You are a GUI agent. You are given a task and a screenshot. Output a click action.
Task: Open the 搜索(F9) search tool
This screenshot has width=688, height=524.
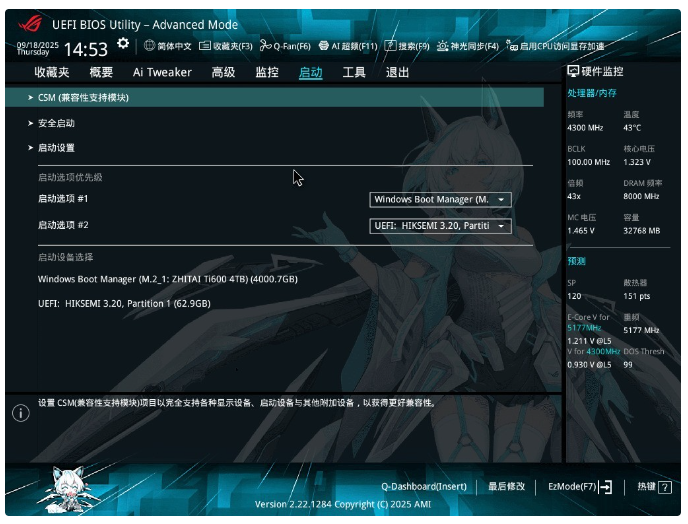(407, 46)
